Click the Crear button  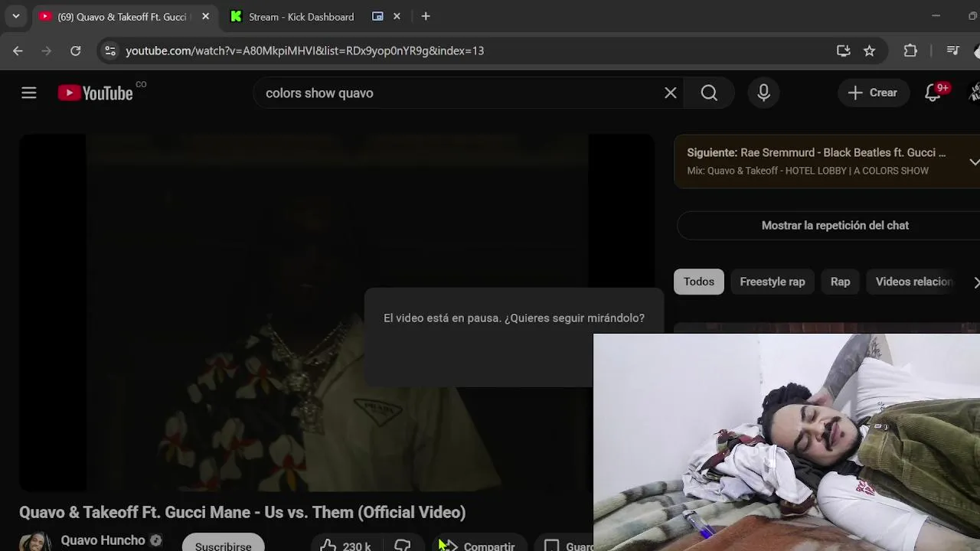point(873,93)
